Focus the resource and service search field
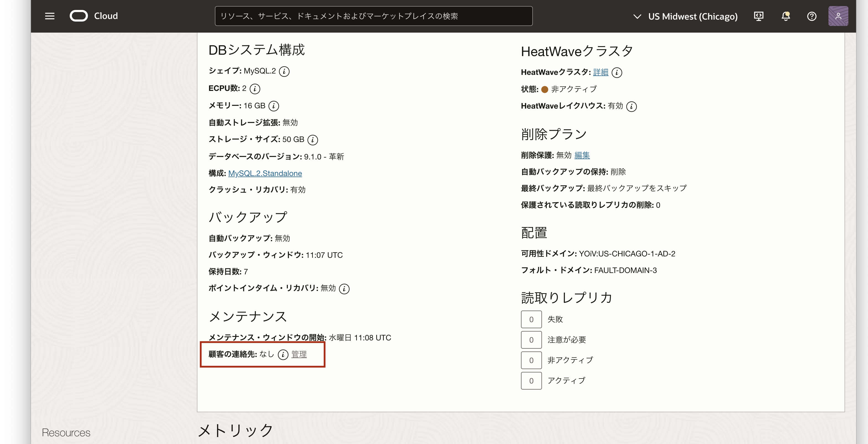Viewport: 868px width, 444px height. 373,16
